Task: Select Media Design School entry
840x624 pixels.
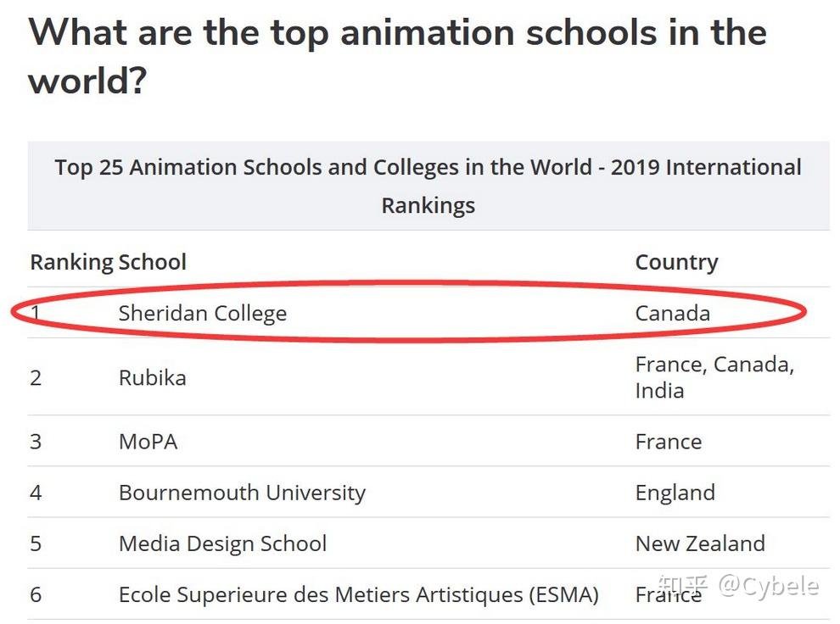Action: point(222,543)
